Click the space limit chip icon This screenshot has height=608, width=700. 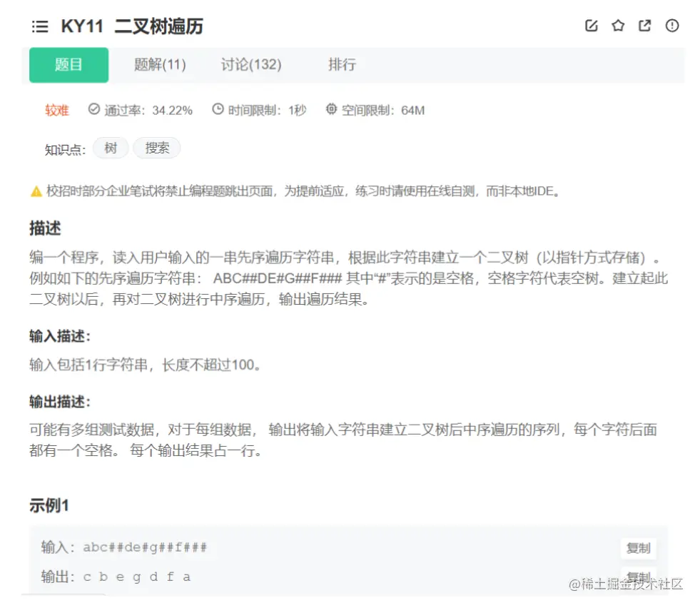pyautogui.click(x=331, y=109)
